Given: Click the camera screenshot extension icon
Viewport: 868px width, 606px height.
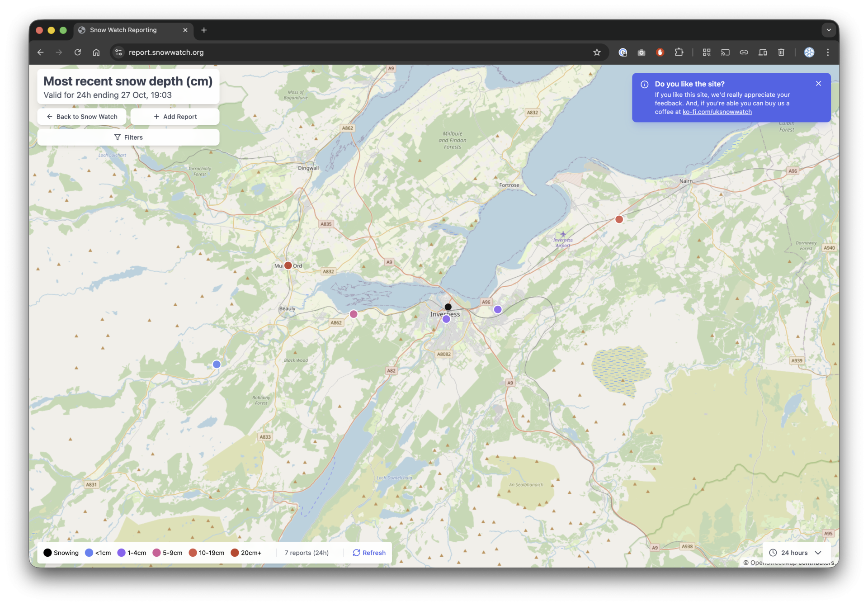Looking at the screenshot, I should pos(642,52).
